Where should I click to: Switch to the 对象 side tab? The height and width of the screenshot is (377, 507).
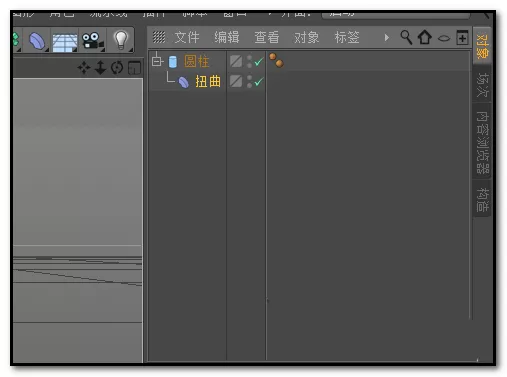(x=482, y=46)
